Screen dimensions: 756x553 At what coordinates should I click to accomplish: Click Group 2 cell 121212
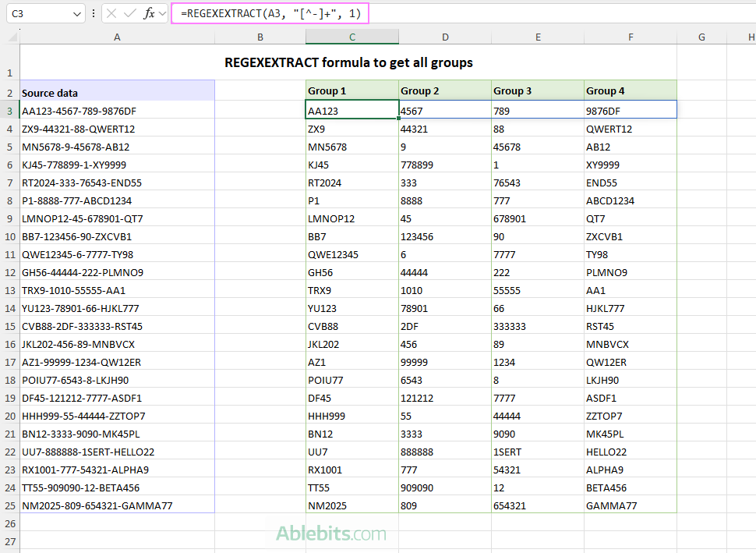click(x=445, y=398)
